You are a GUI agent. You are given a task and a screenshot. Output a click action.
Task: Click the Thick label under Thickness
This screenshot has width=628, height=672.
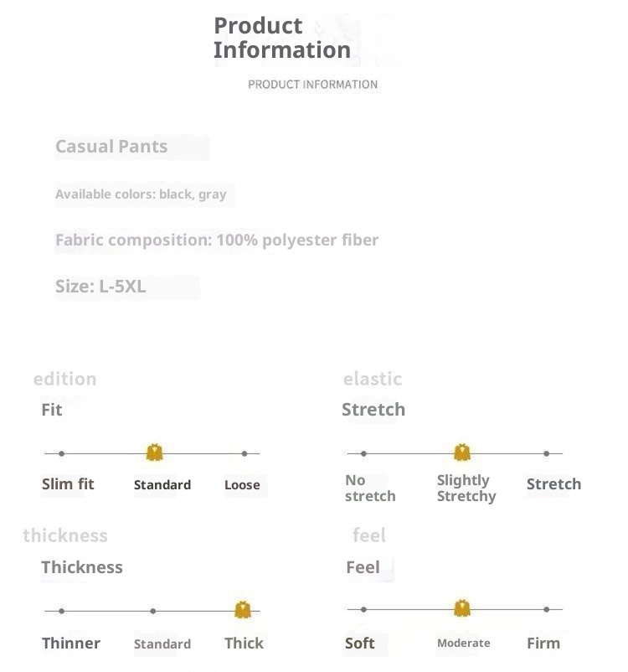coord(244,644)
